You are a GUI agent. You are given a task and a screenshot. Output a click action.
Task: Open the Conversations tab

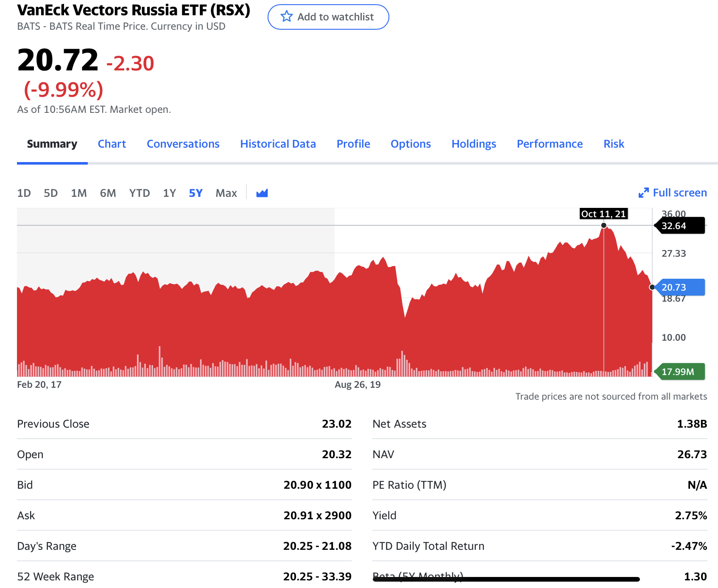point(183,144)
